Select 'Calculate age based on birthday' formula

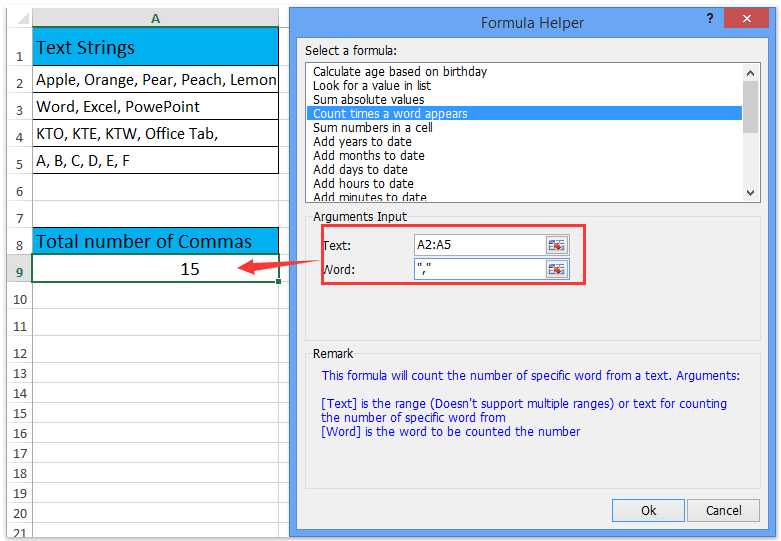click(x=399, y=72)
